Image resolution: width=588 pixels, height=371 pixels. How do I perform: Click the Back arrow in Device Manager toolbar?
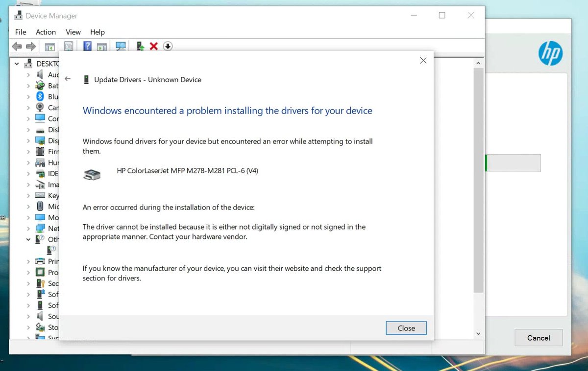tap(17, 46)
